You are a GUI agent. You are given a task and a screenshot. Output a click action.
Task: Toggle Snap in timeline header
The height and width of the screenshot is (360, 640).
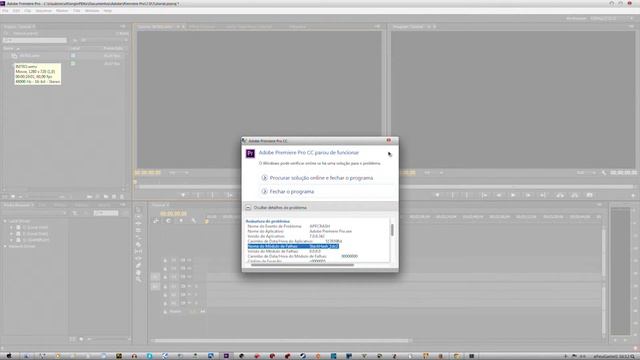(x=168, y=221)
